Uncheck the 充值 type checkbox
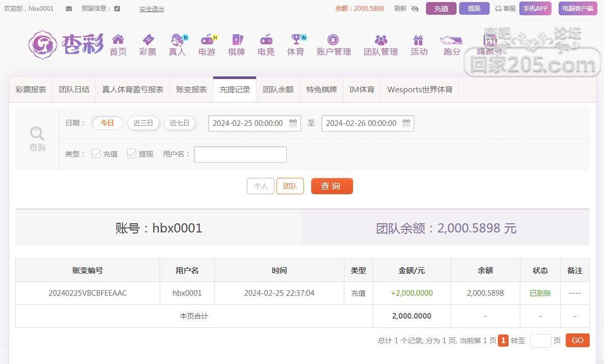Image resolution: width=604 pixels, height=364 pixels. (95, 153)
